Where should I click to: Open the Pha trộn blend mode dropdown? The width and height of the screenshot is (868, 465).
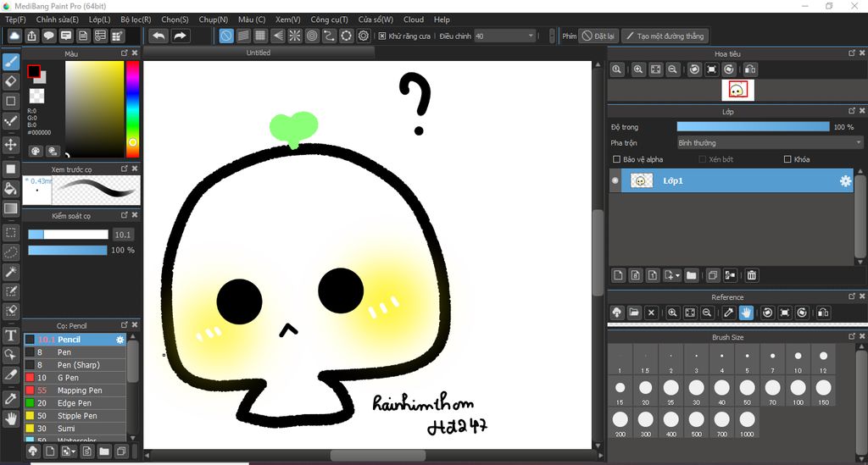[770, 142]
